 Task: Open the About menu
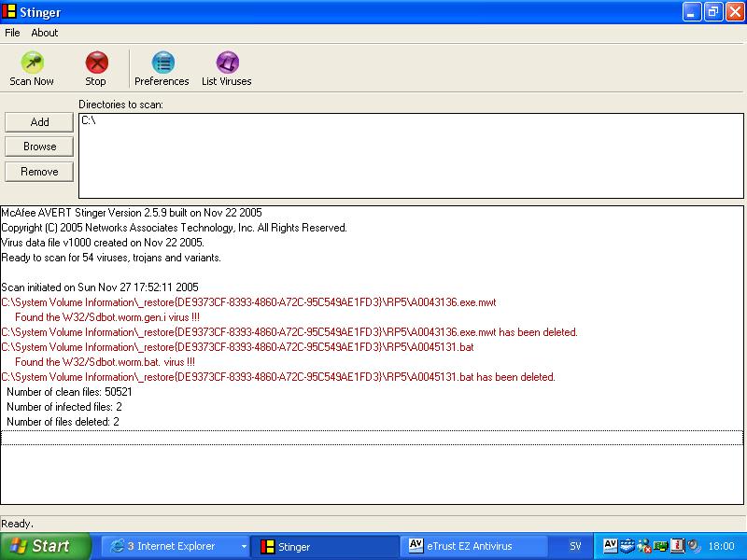pos(44,33)
